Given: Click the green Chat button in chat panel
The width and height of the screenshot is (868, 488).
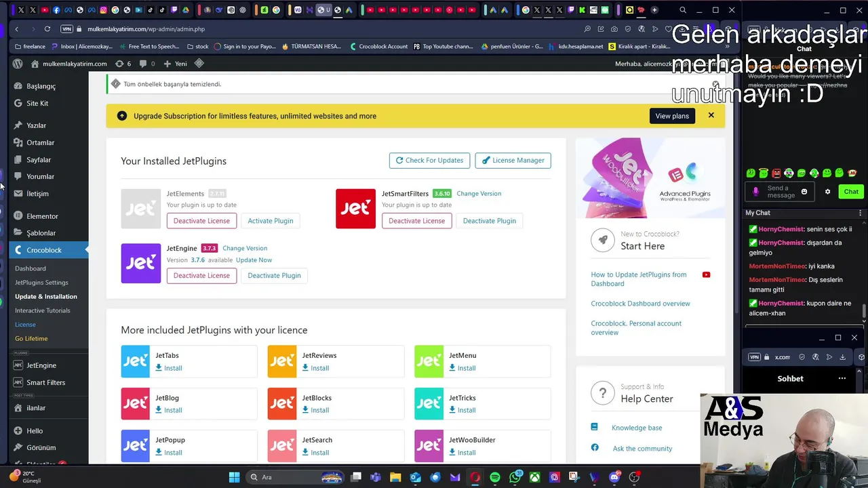Looking at the screenshot, I should pyautogui.click(x=851, y=192).
